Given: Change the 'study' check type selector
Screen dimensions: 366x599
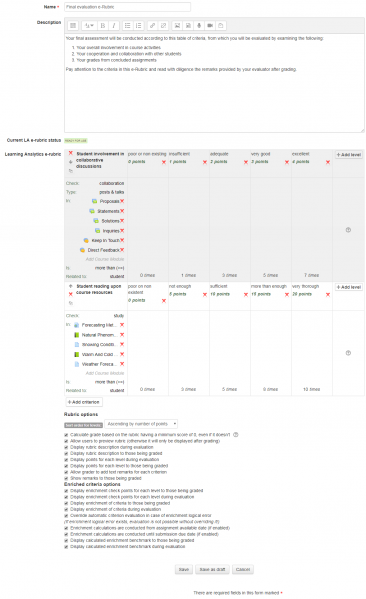Looking at the screenshot, I should [x=119, y=316].
